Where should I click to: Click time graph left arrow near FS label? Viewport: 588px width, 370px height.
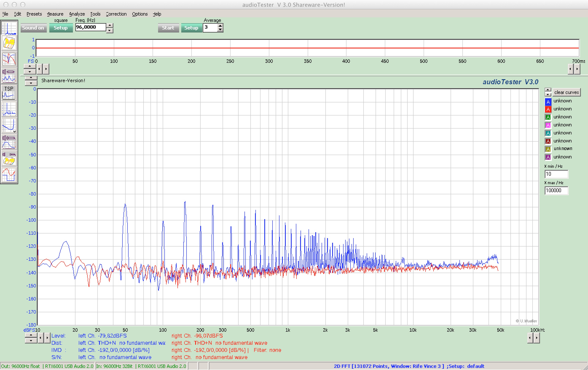pos(39,69)
